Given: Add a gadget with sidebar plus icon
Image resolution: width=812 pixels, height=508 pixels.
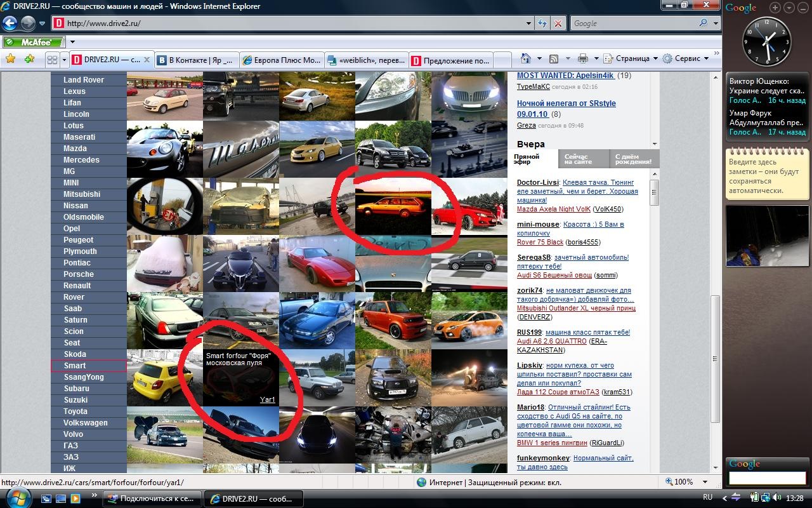Looking at the screenshot, I should click(775, 8).
